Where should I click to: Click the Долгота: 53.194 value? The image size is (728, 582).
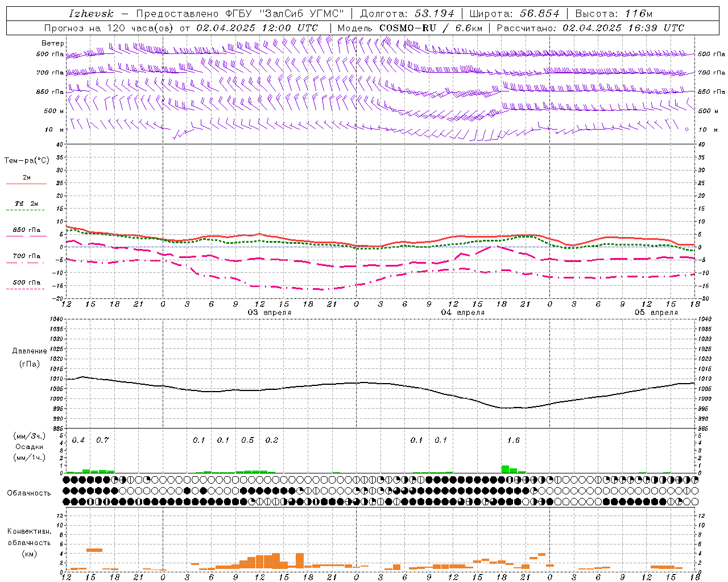pyautogui.click(x=407, y=14)
